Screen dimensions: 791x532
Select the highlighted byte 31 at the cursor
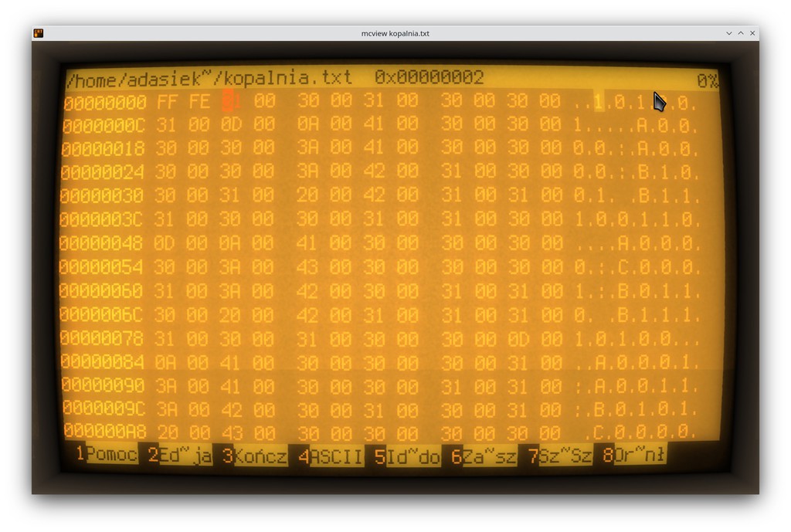232,101
